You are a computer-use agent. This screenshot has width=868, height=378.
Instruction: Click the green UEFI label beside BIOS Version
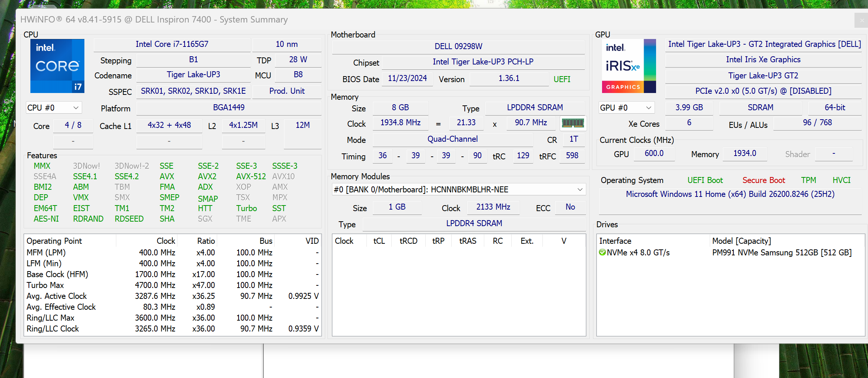pos(562,79)
